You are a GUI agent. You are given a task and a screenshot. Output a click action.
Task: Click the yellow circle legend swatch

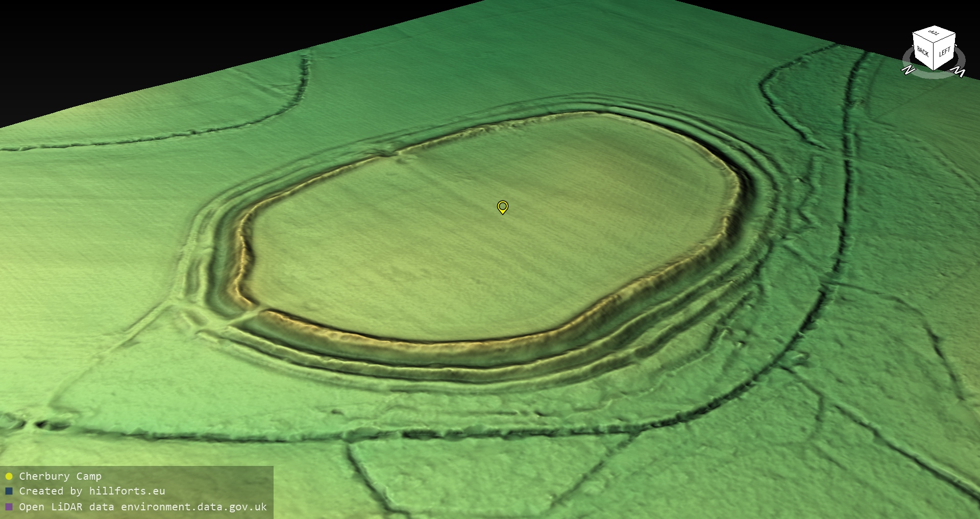coord(9,477)
